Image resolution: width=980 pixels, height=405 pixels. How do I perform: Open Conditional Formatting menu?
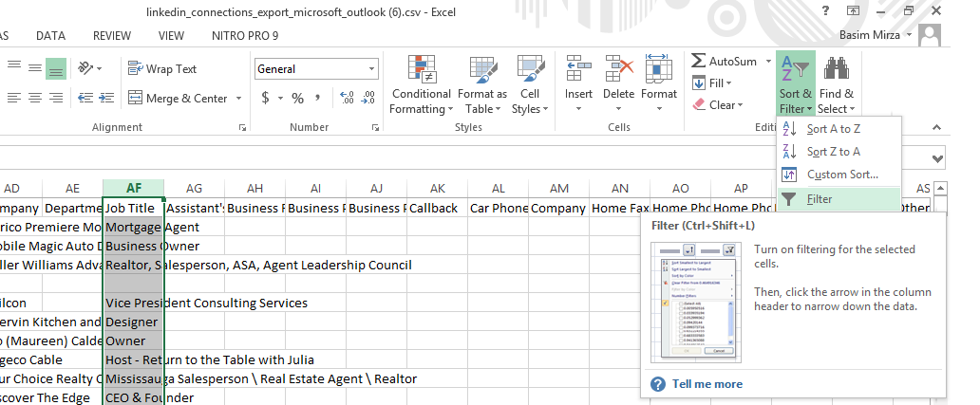point(422,84)
